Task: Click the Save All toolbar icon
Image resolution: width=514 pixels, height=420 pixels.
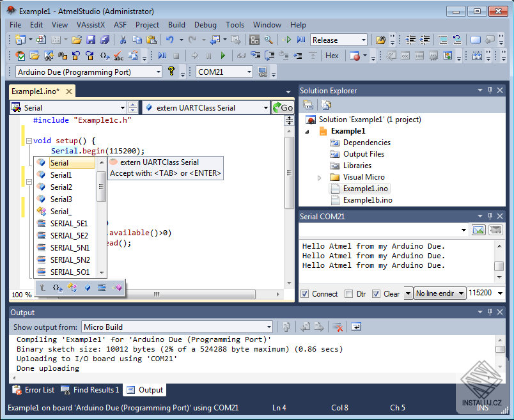Action: (104, 40)
